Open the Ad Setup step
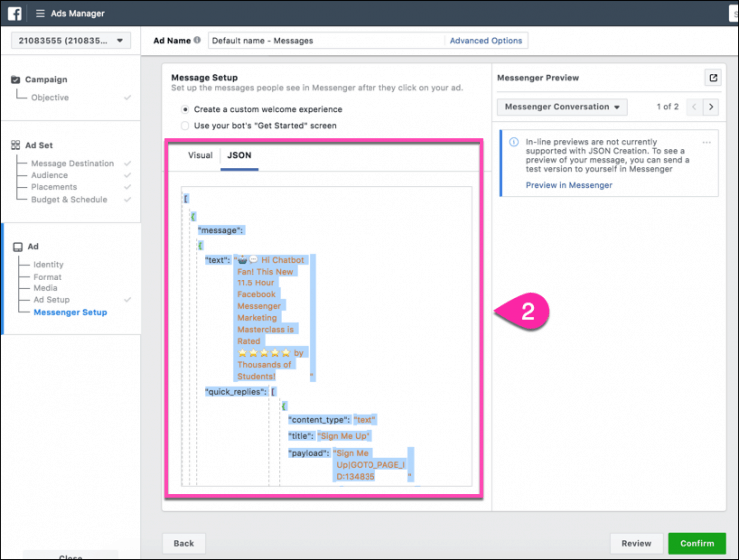739x560 pixels. pyautogui.click(x=51, y=300)
